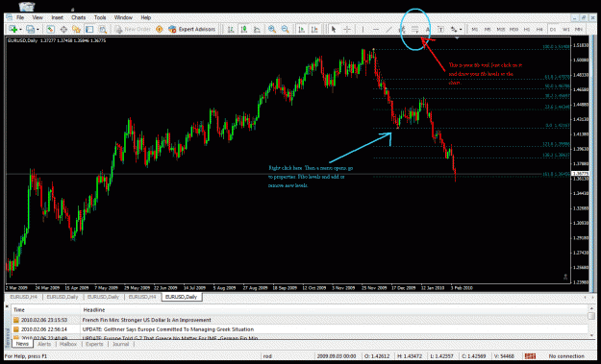The width and height of the screenshot is (601, 364).
Task: Open the French Fin Min news headline
Action: (146, 320)
